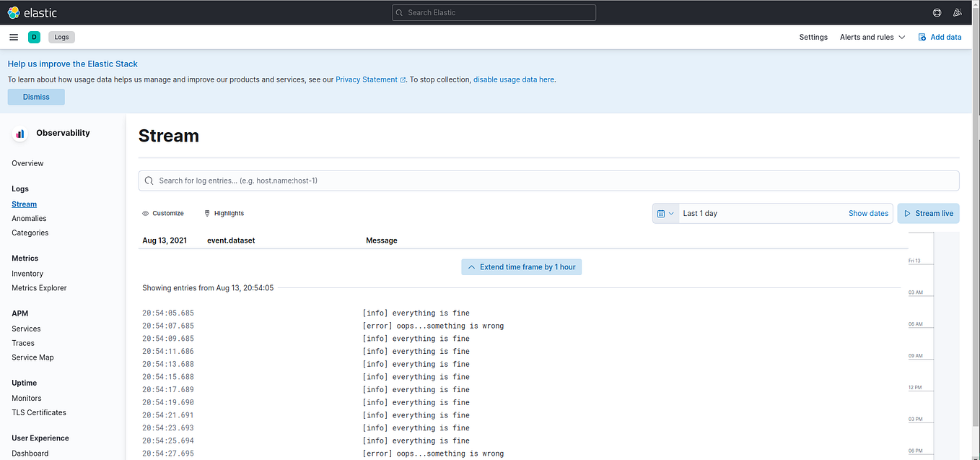Screen dimensions: 980x460
Task: Collapse the Extend time frame banner
Action: click(473, 266)
